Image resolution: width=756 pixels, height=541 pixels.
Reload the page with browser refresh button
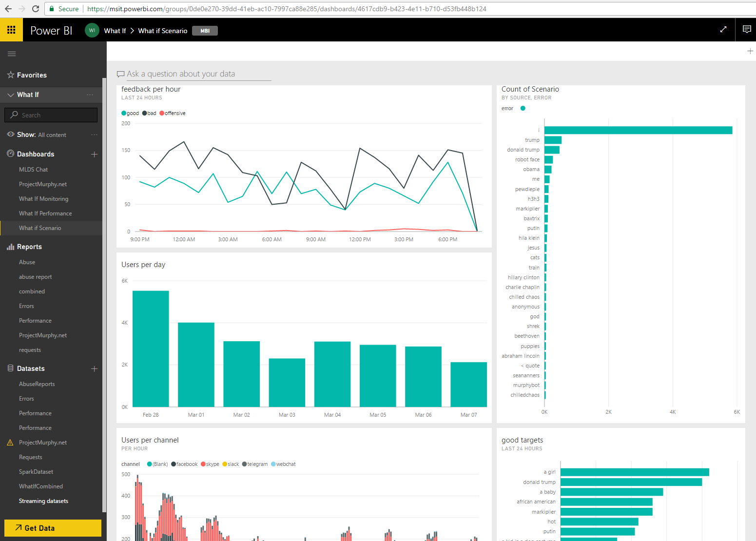pos(35,9)
